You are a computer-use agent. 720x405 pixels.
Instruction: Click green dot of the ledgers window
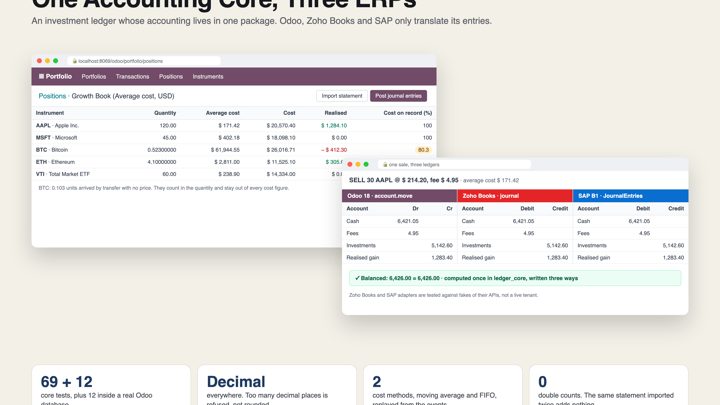(x=366, y=164)
